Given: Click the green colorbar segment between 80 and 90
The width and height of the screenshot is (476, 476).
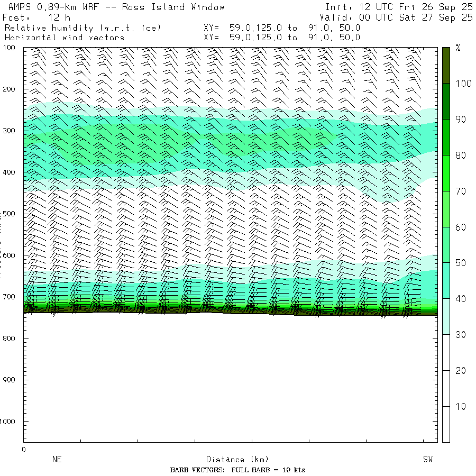Looking at the screenshot, I should 446,137.
